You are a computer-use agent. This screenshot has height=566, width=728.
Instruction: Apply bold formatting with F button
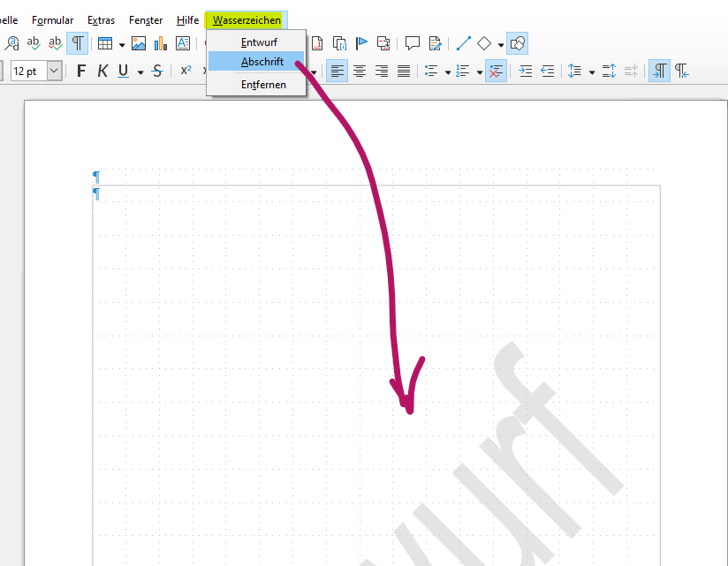80,71
